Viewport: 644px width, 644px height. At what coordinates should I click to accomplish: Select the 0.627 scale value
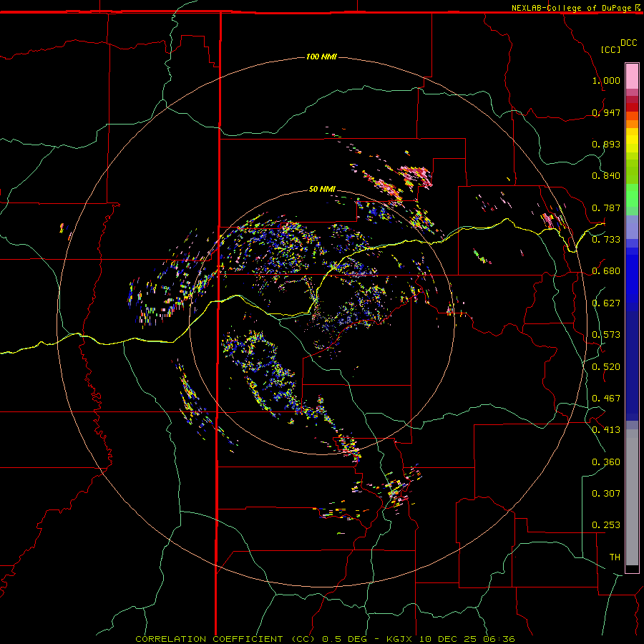[606, 303]
